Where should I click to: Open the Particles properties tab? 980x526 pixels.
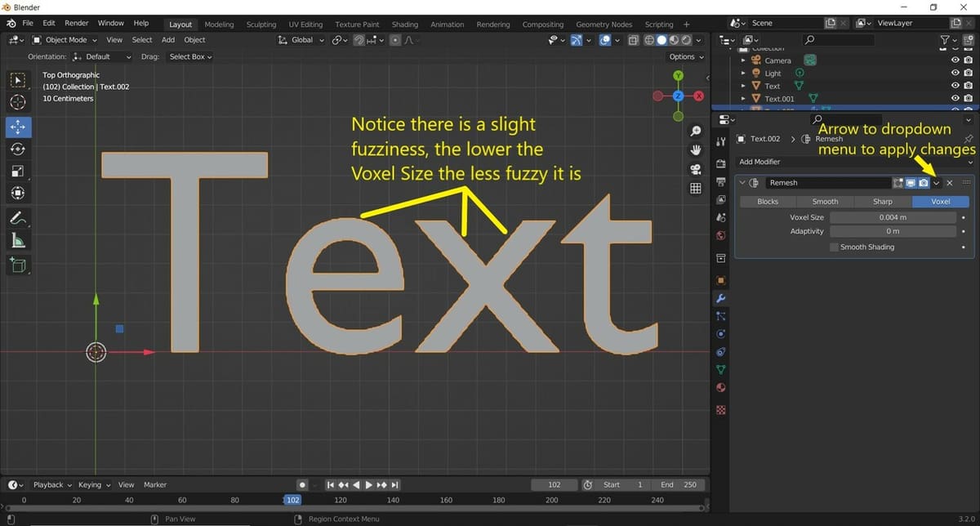click(721, 316)
